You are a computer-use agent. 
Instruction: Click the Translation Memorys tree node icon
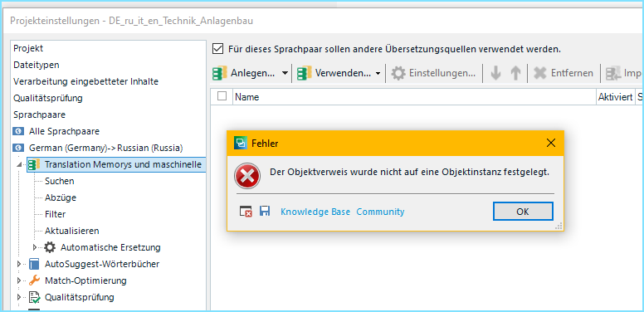click(x=34, y=164)
